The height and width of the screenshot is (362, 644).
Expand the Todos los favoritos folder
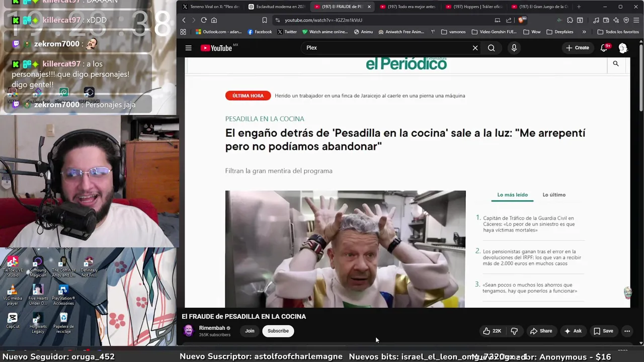click(x=618, y=32)
